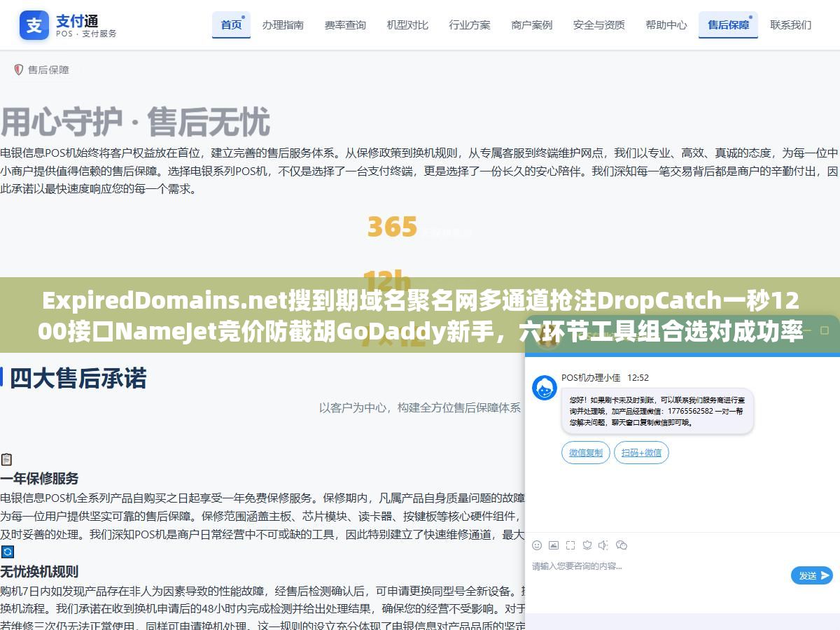Viewport: 840px width, 630px height.
Task: Go to 帮助中心
Action: pyautogui.click(x=666, y=24)
